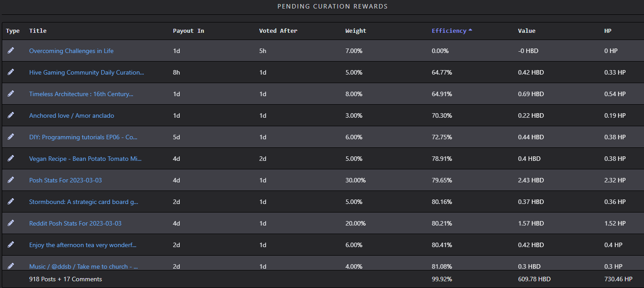The height and width of the screenshot is (288, 644).
Task: Open Reddit Posh Stats For 2023-03-03 post
Action: [75, 223]
